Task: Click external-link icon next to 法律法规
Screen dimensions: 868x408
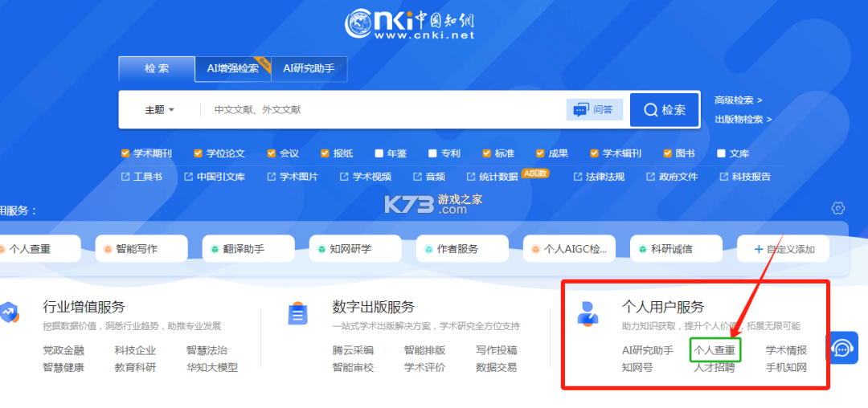Action: 577,177
